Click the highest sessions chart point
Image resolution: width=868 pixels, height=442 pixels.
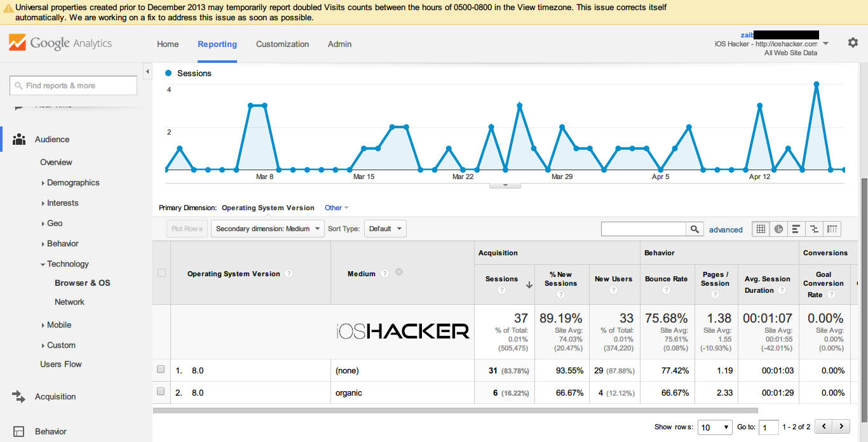817,84
